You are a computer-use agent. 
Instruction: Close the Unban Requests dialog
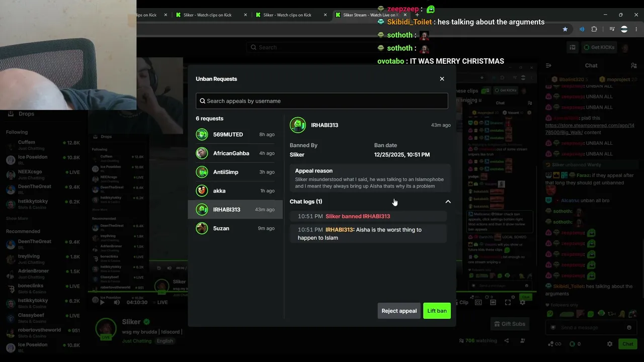point(442,79)
